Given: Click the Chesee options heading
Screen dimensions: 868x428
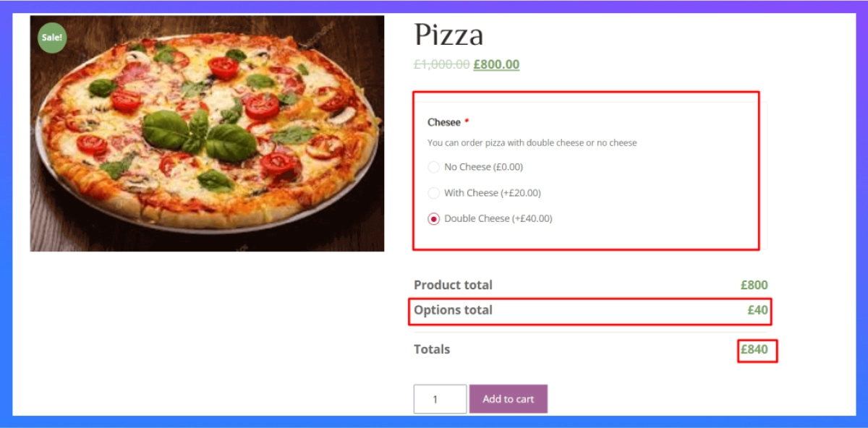Looking at the screenshot, I should click(x=445, y=121).
